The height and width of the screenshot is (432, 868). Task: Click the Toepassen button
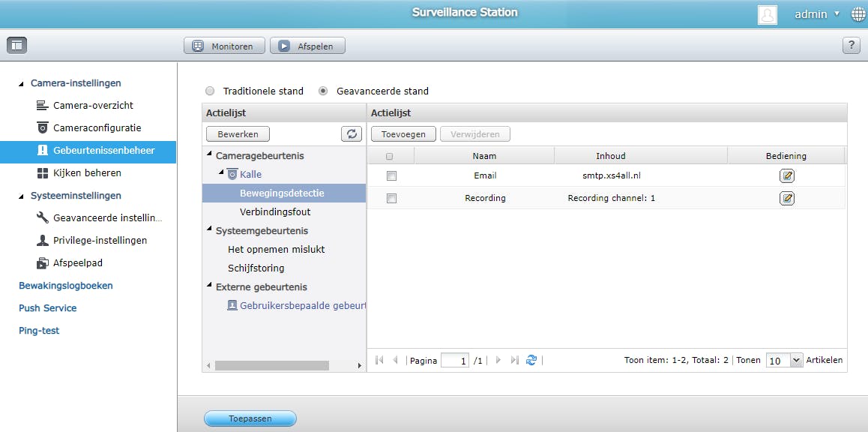click(250, 418)
